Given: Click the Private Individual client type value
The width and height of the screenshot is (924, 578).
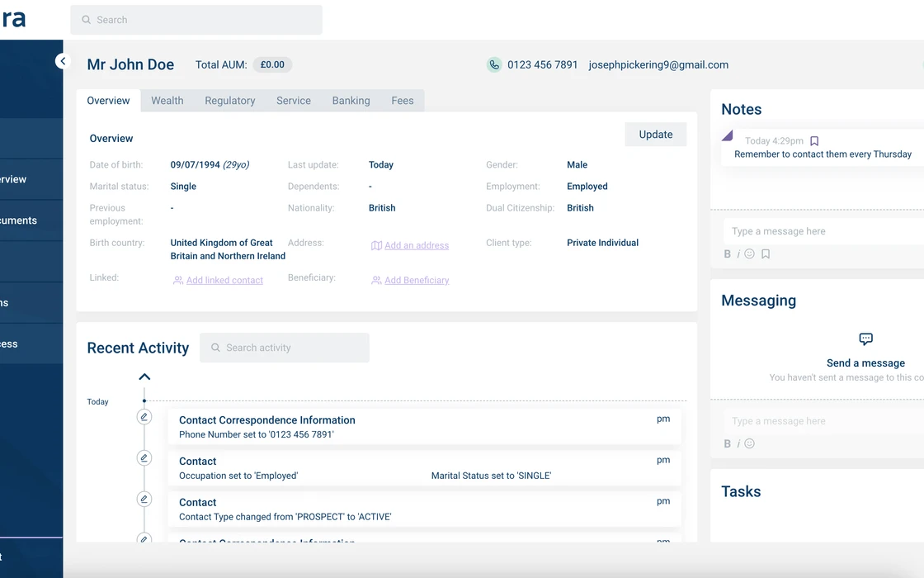Looking at the screenshot, I should click(602, 243).
